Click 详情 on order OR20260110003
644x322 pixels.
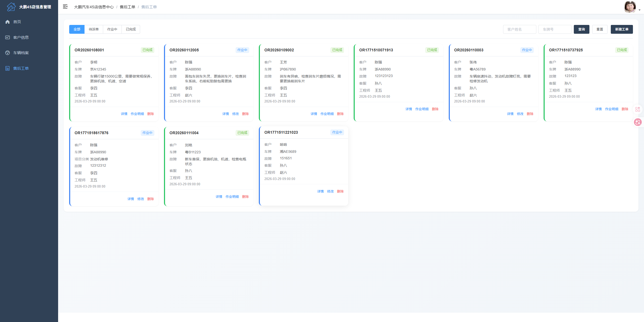[510, 114]
